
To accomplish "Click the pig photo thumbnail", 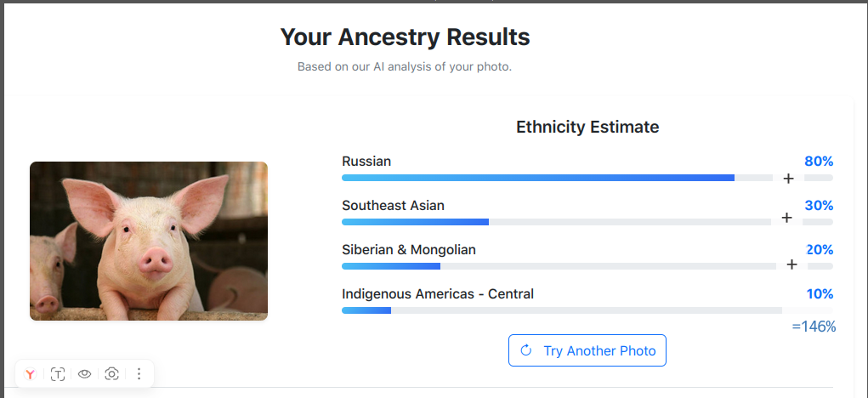I will 149,242.
